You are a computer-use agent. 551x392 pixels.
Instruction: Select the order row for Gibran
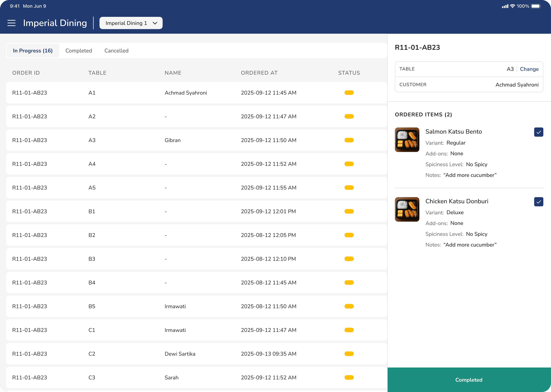[x=197, y=140]
